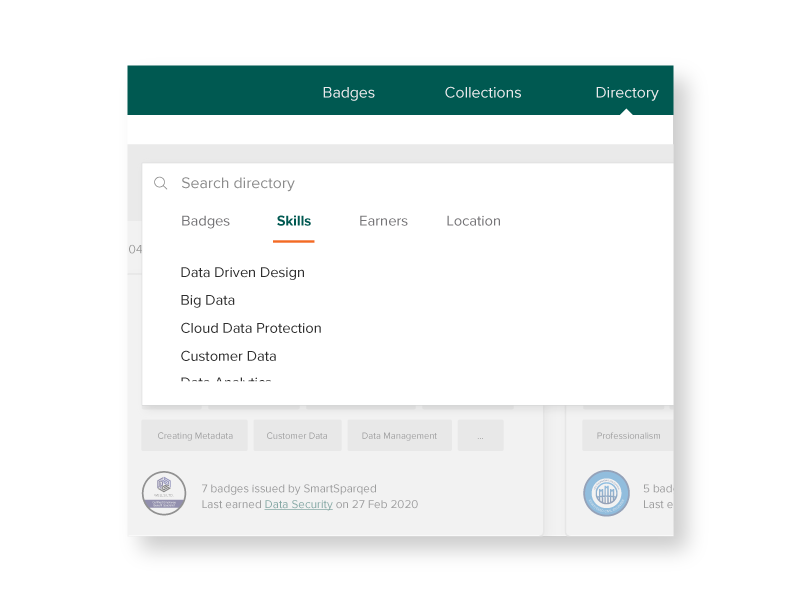Viewport: 800px width, 600px height.
Task: Open Collections from the top navigation
Action: [483, 92]
